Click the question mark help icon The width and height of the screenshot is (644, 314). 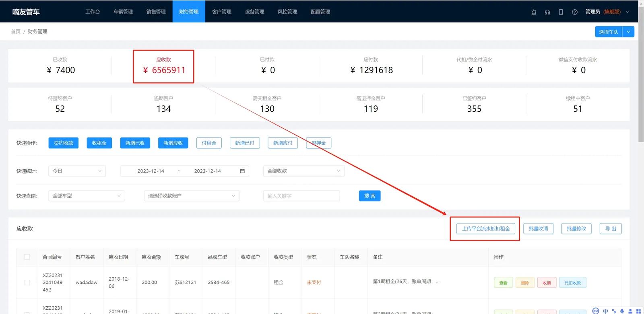pyautogui.click(x=575, y=12)
